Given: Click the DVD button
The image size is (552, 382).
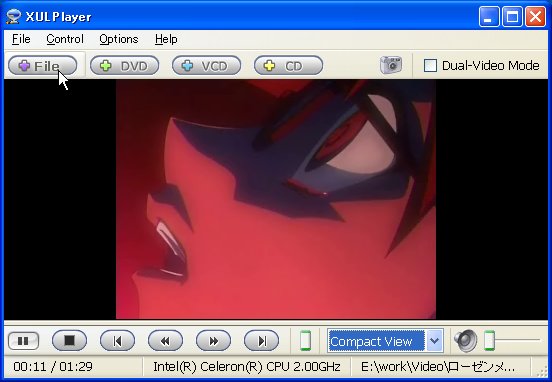Looking at the screenshot, I should 125,65.
